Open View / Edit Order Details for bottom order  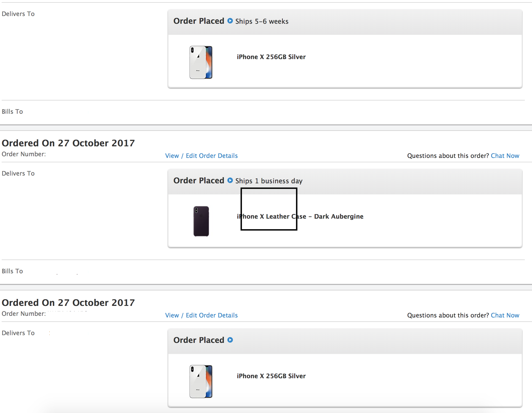tap(201, 315)
